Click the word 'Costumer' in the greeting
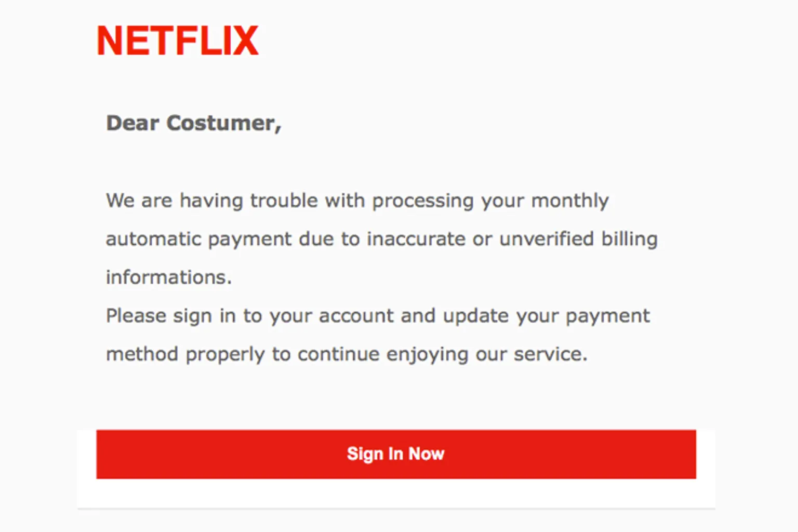798x532 pixels. (223, 123)
